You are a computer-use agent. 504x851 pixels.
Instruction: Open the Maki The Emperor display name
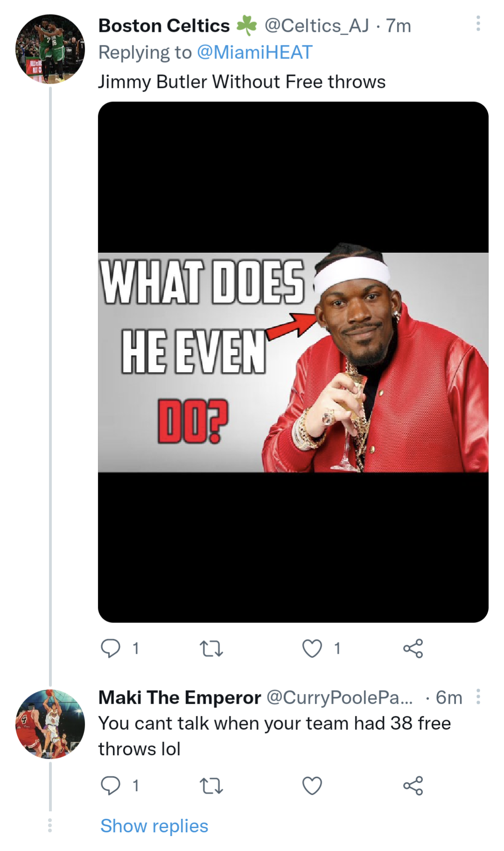[x=179, y=697]
